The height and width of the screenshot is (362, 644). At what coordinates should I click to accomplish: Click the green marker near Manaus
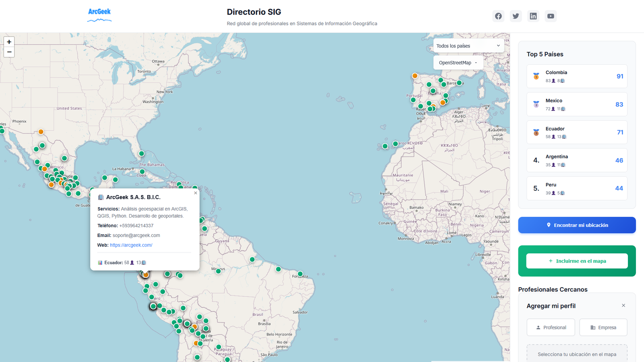[x=218, y=271]
